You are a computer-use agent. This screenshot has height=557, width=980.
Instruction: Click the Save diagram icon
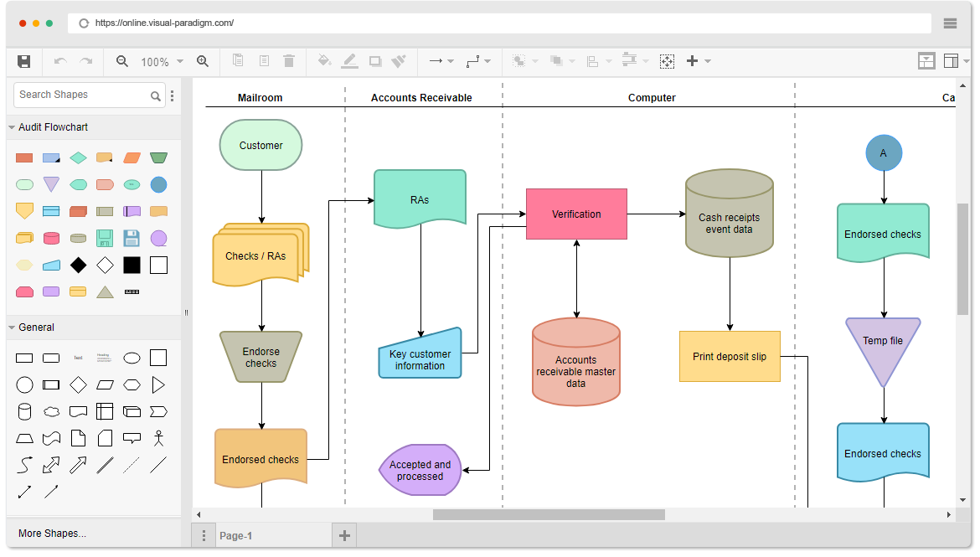[x=23, y=61]
